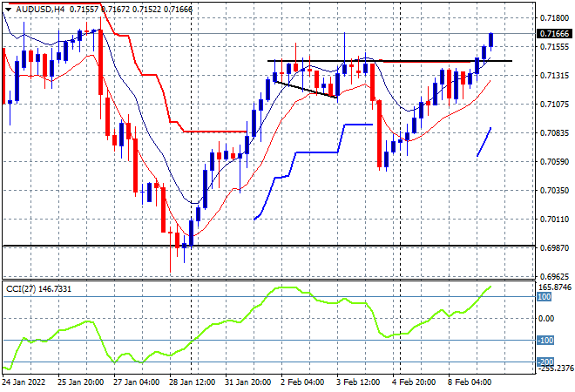Screen dimensions: 575x392
Task: Select the highlighted current price tag 0.71666
Action: [554, 34]
